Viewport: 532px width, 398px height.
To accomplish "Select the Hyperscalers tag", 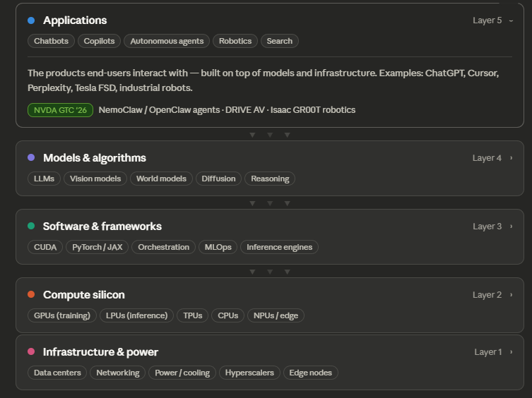I will 249,373.
